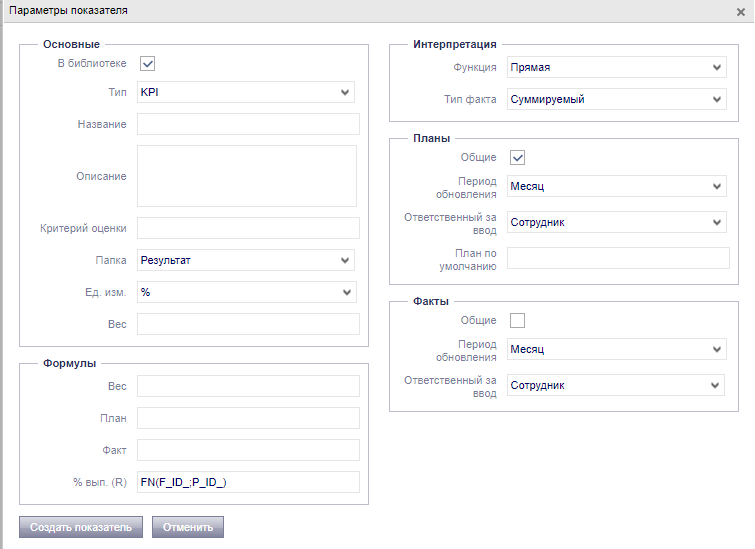Focus the Название input field
This screenshot has width=755, height=549.
247,124
